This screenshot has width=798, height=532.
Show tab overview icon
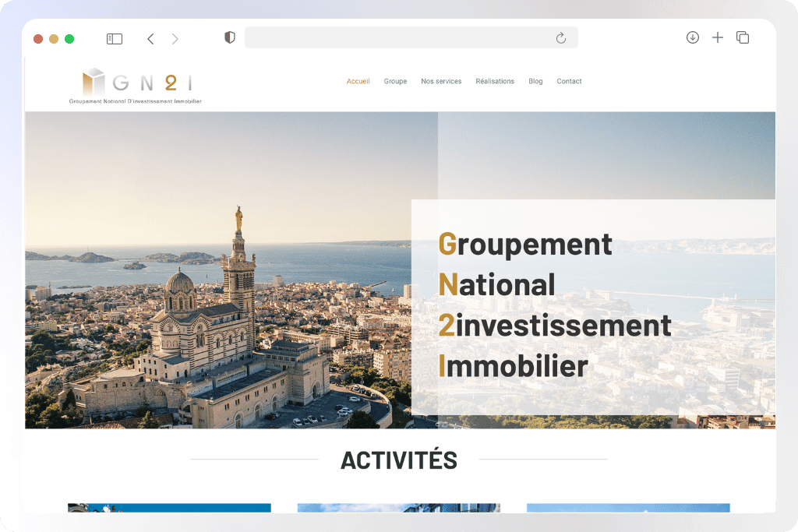[x=743, y=37]
